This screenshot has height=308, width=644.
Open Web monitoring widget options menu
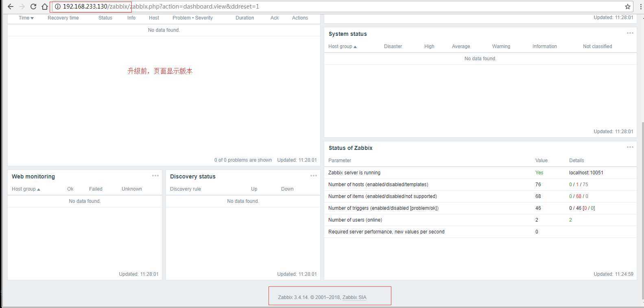coord(155,176)
